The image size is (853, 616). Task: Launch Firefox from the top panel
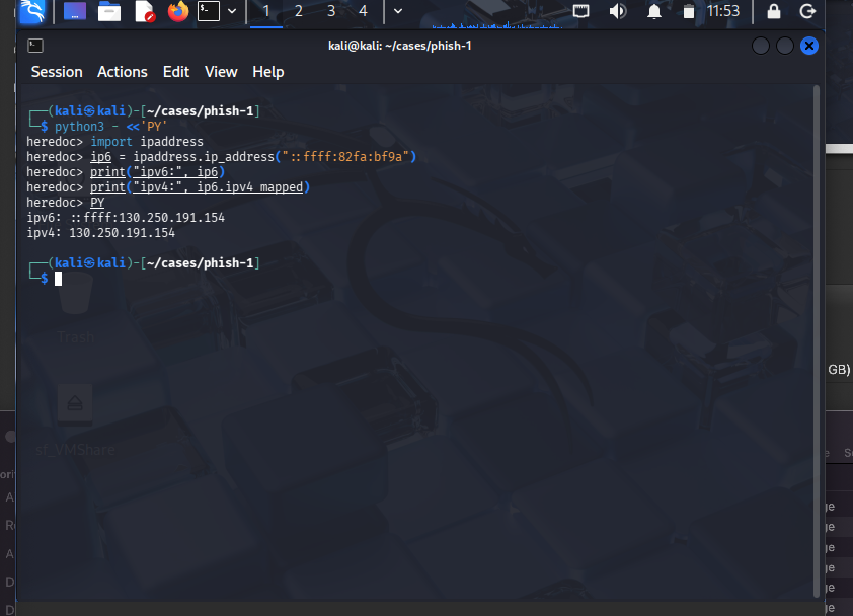point(178,11)
